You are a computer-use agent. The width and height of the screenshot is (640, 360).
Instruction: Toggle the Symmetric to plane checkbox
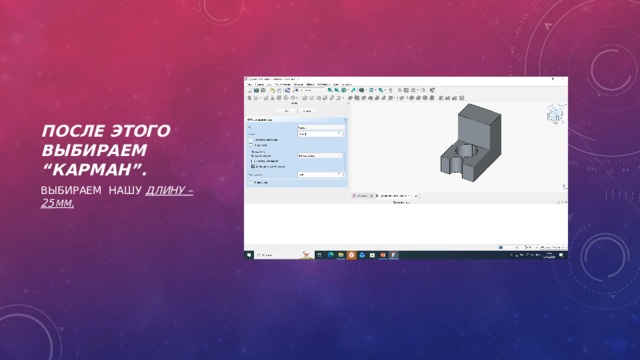pos(251,140)
